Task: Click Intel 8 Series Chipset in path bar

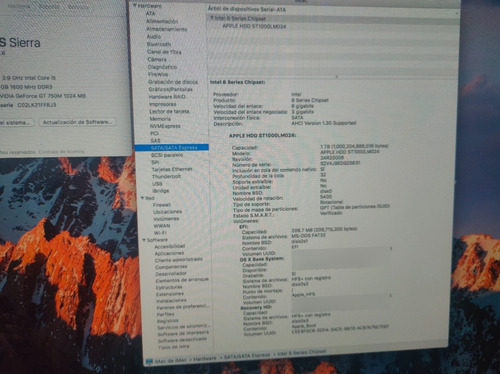Action: click(302, 352)
